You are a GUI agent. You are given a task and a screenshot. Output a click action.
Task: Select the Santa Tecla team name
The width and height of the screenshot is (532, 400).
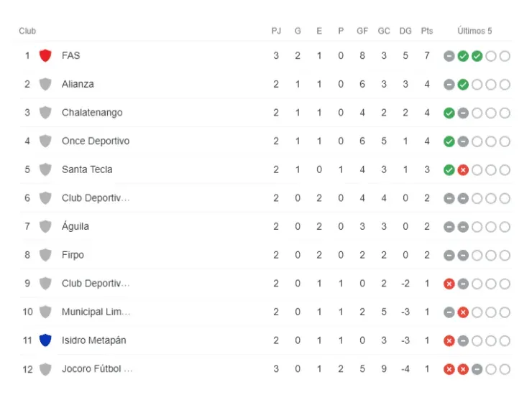87,169
